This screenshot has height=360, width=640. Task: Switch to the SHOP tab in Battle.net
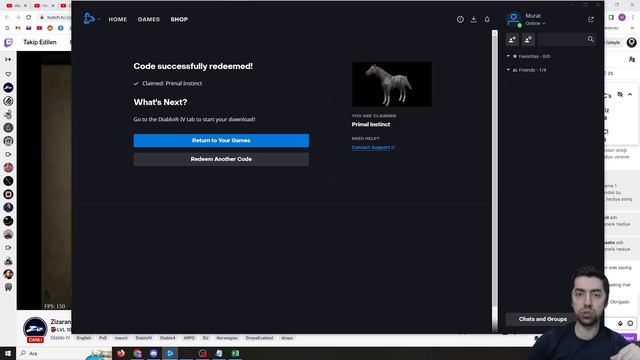tap(179, 19)
